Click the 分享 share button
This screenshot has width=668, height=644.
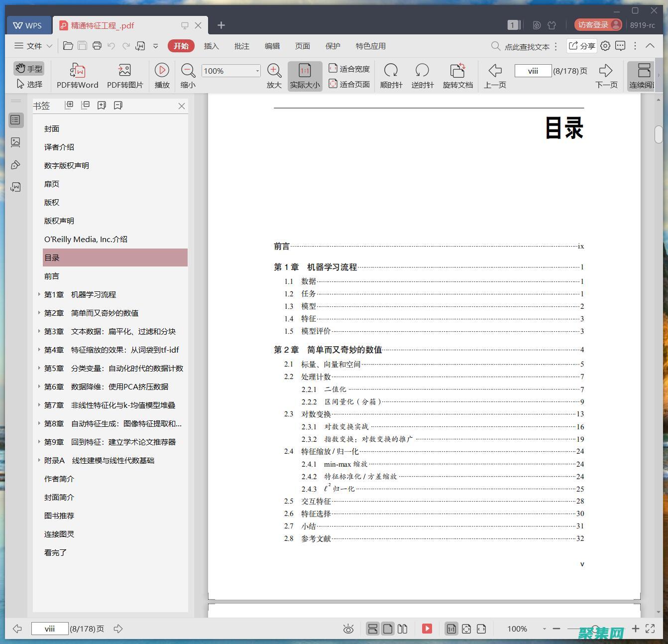[582, 46]
